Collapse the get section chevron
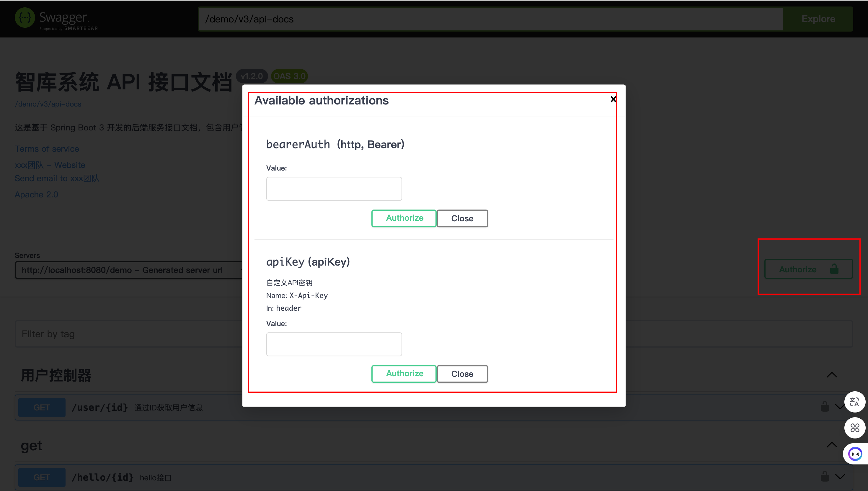Screen dimensions: 868x491 (x=832, y=445)
